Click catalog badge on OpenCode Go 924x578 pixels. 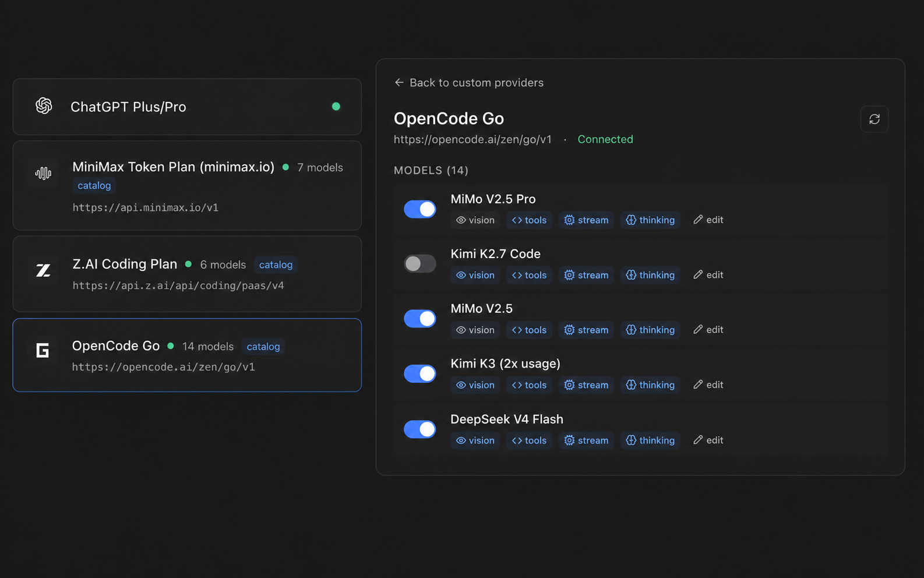pos(263,346)
